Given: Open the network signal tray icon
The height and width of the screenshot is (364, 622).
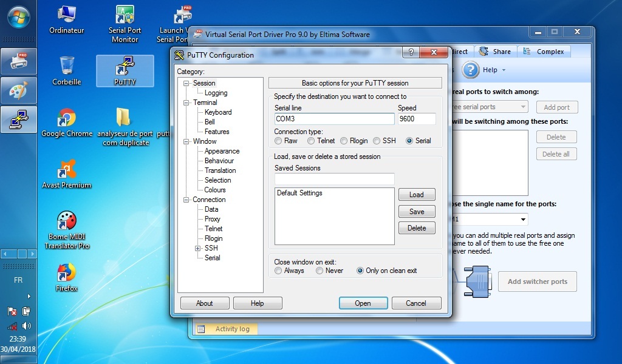Looking at the screenshot, I should (12, 326).
